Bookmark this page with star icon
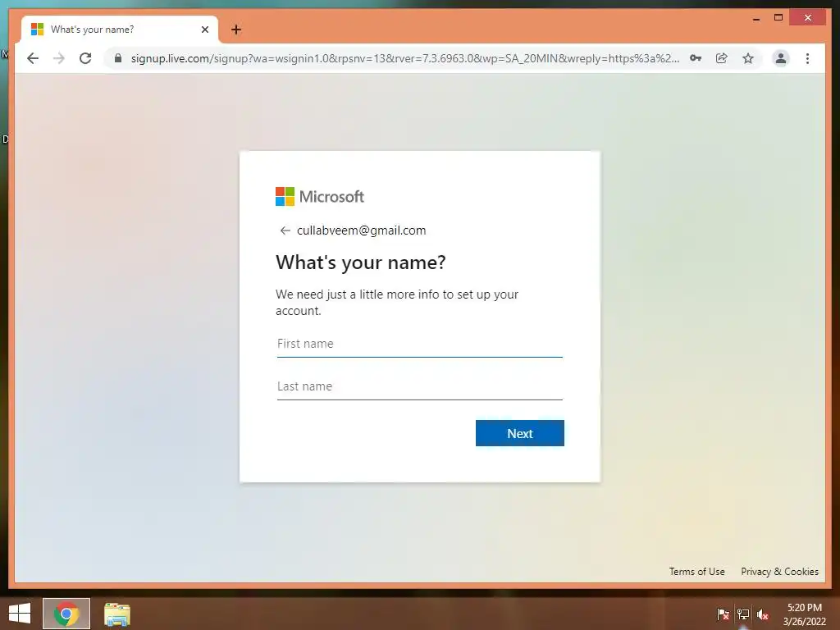 point(748,58)
